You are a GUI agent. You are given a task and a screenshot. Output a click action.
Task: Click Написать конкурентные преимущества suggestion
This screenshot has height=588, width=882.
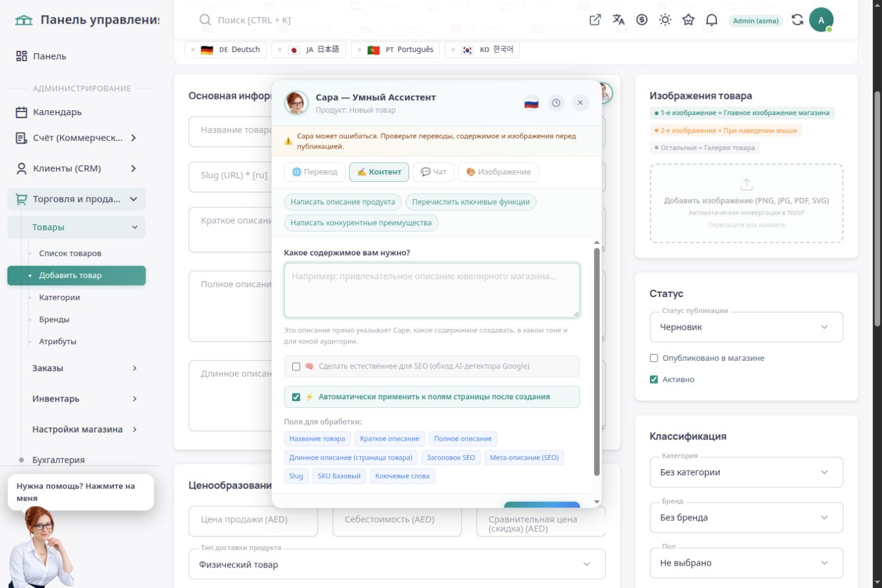pyautogui.click(x=361, y=223)
